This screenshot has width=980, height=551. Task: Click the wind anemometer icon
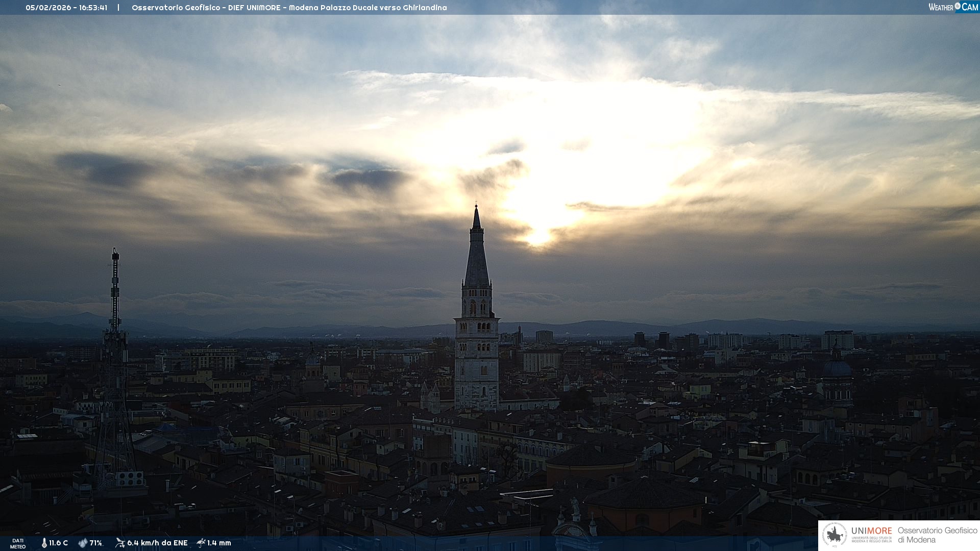pyautogui.click(x=120, y=543)
